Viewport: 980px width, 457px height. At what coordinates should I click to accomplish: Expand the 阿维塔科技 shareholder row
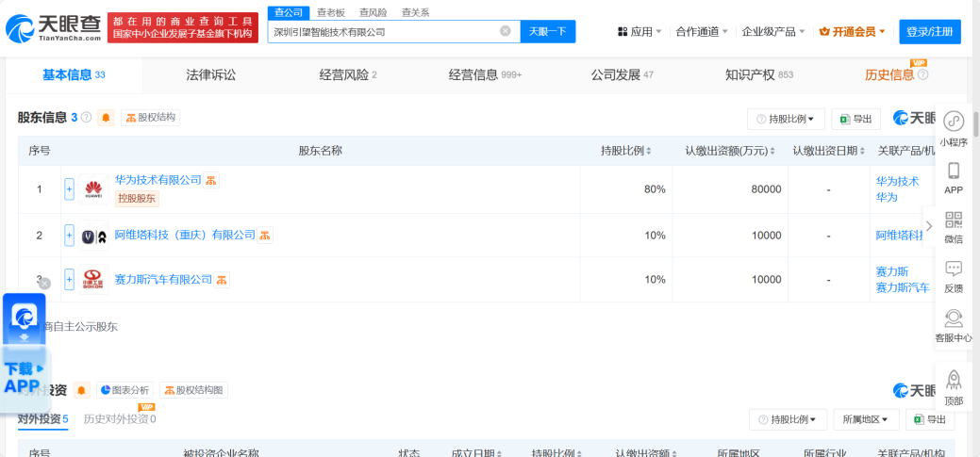pos(69,235)
